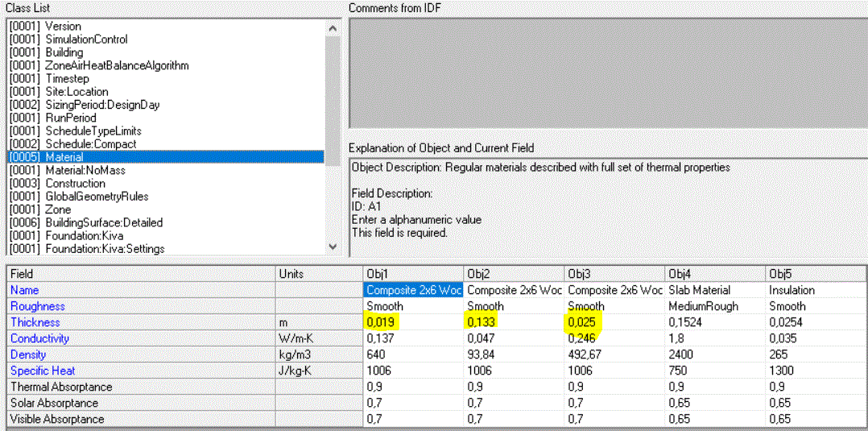Screen dimensions: 868x431
Task: Click the Name field label
Action: 141,290
